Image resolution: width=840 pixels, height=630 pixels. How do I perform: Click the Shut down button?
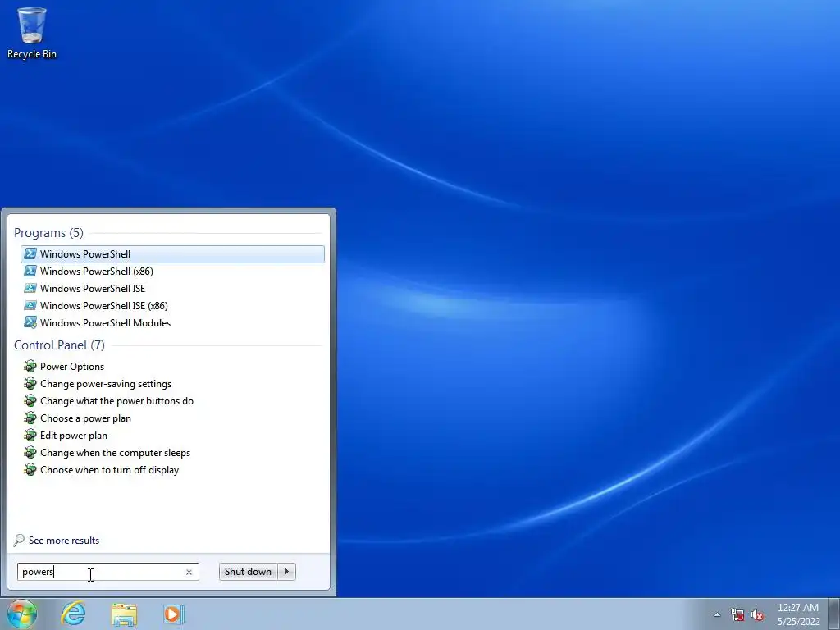(248, 572)
